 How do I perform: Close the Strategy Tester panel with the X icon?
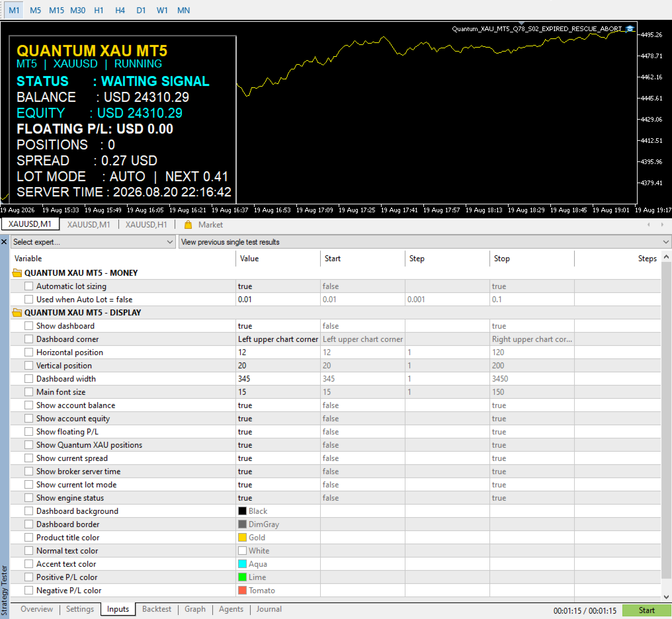click(4, 242)
